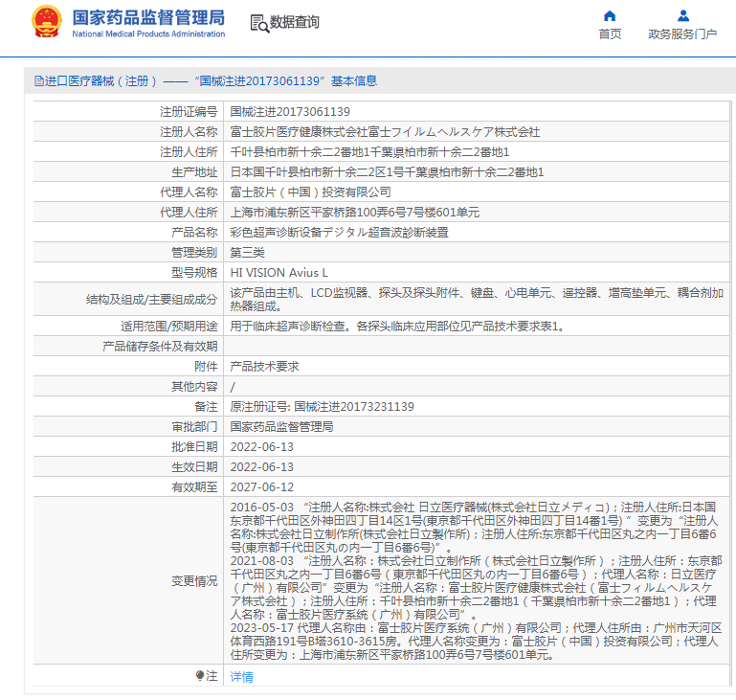The image size is (736, 700).
Task: Select the 2016-05-03 change entry
Action: (x=474, y=528)
